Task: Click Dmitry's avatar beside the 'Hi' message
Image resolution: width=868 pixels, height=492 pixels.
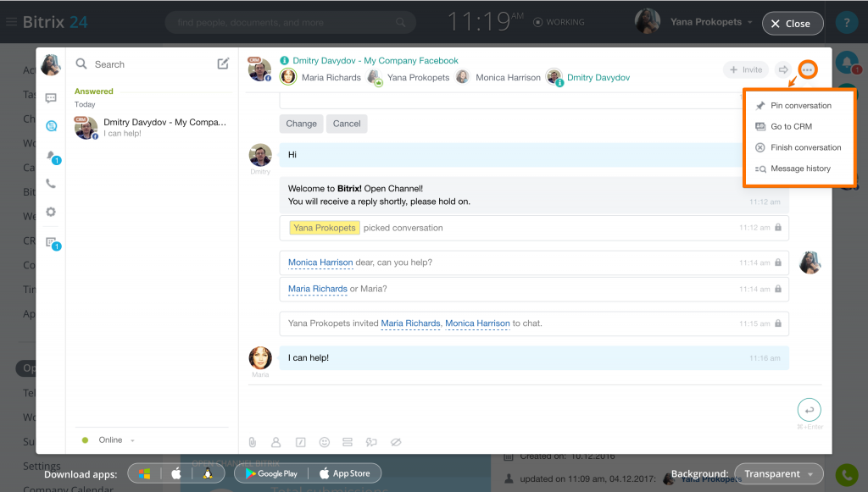Action: pos(260,155)
